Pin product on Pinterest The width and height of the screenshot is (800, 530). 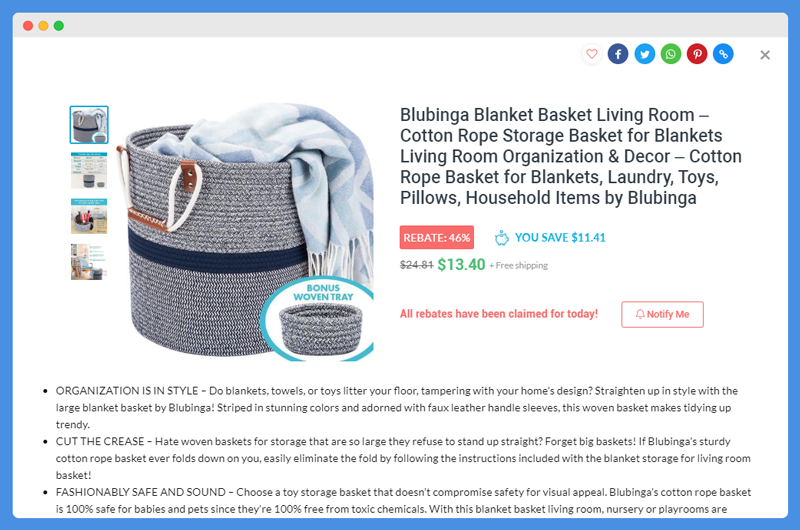pyautogui.click(x=697, y=54)
